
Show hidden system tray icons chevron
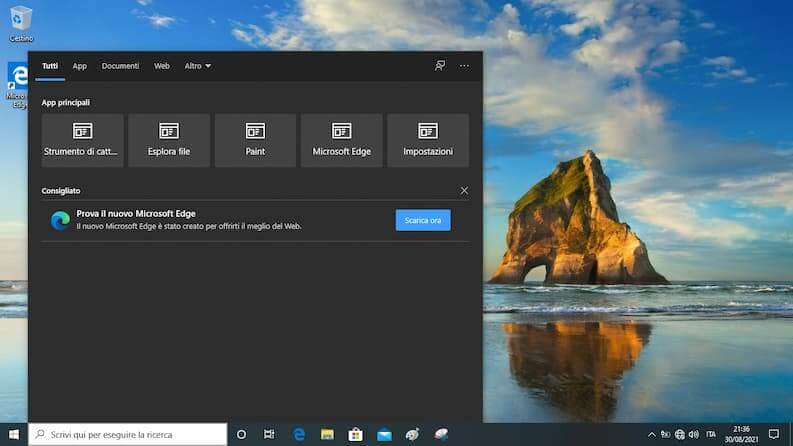click(x=652, y=434)
